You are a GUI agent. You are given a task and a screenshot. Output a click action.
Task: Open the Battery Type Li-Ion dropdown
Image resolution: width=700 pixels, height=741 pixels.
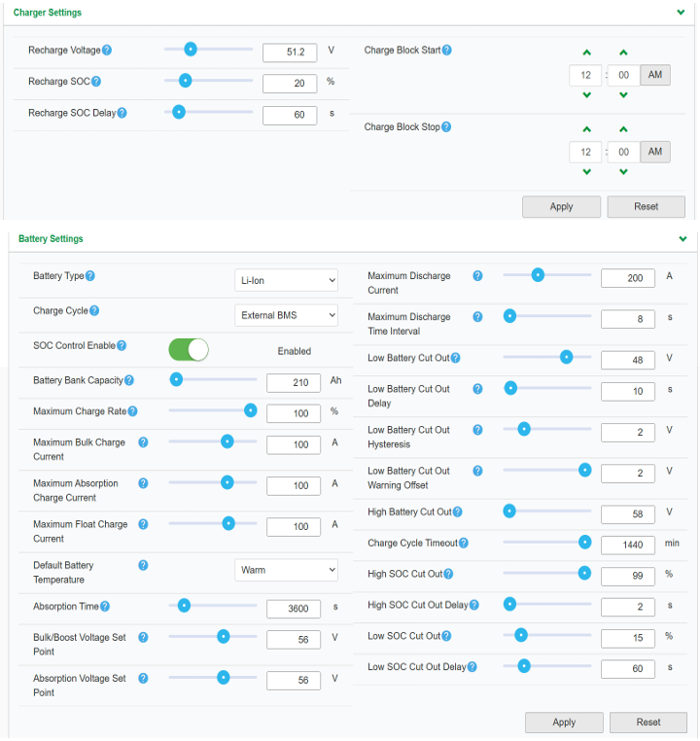click(x=286, y=281)
